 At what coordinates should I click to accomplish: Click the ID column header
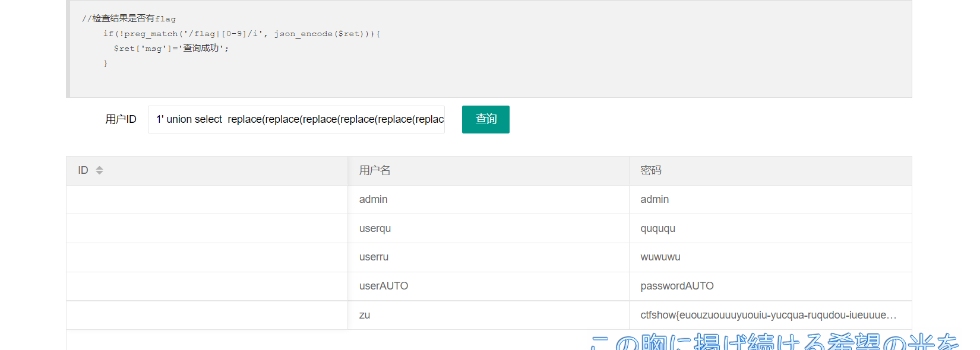(x=207, y=171)
